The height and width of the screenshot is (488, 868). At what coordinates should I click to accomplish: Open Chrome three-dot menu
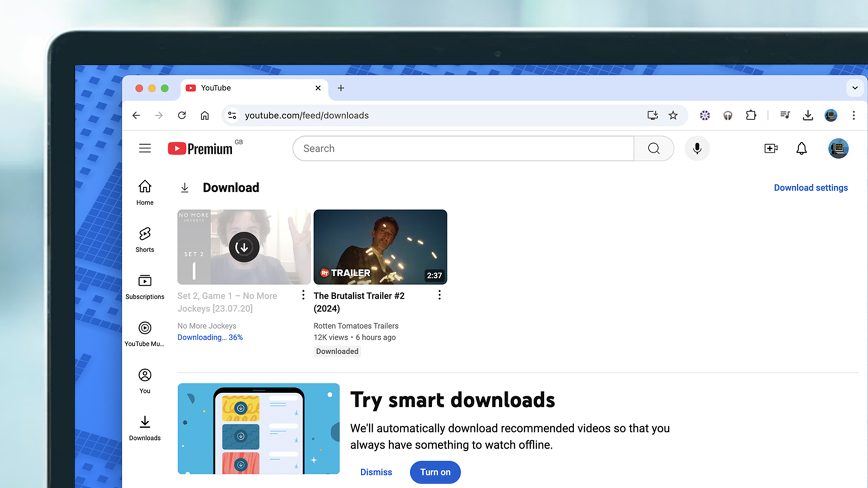click(854, 115)
